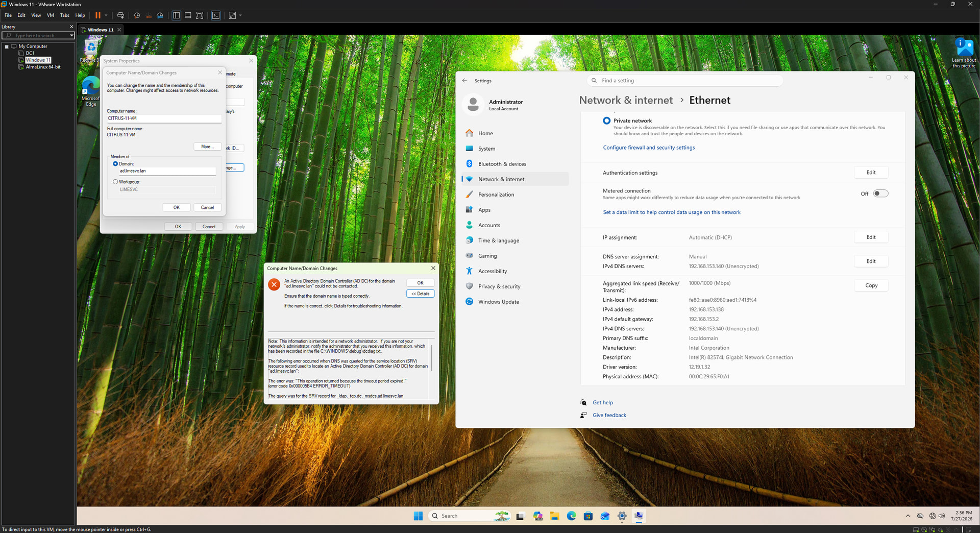980x533 pixels.
Task: Open Accessibility settings
Action: tap(515, 271)
